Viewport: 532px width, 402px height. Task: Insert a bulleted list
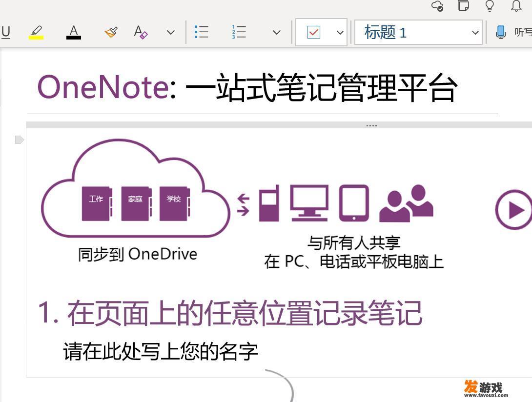202,32
